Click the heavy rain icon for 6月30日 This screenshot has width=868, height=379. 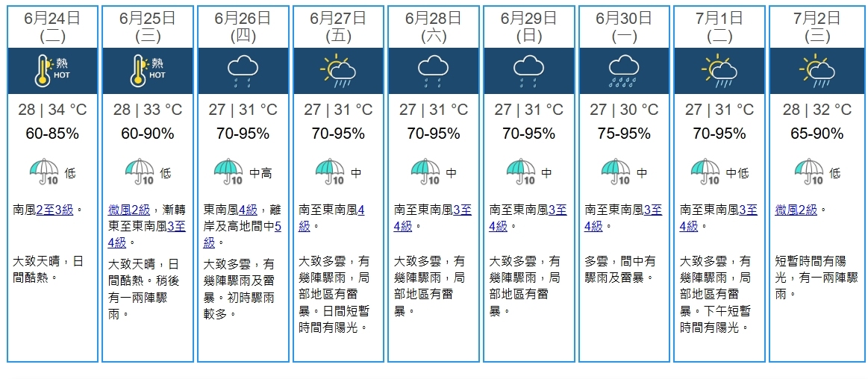(x=625, y=71)
